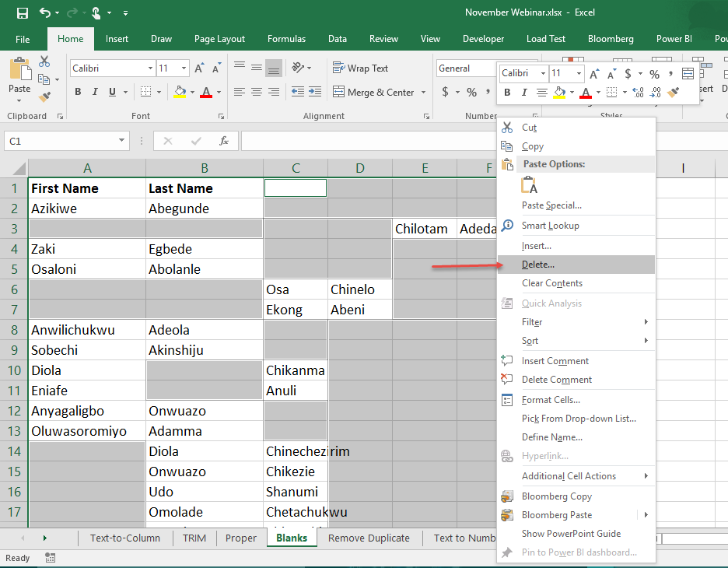
Task: Toggle Wrap Text for the selection
Action: pos(360,68)
